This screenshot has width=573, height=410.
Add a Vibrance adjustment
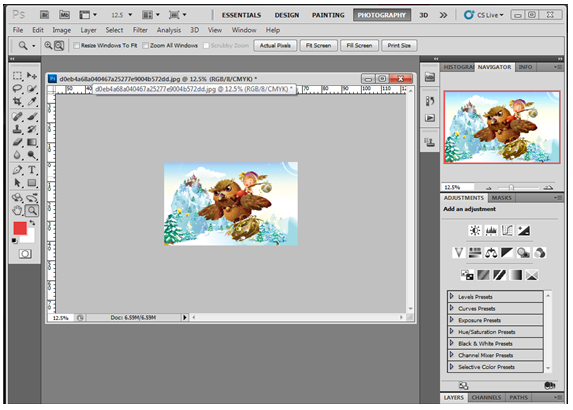tap(459, 253)
